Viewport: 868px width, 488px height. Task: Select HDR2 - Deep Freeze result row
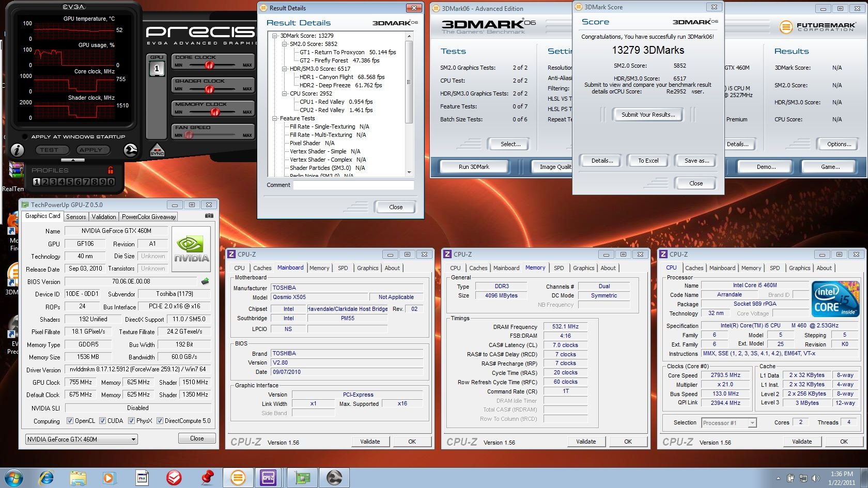[x=340, y=85]
